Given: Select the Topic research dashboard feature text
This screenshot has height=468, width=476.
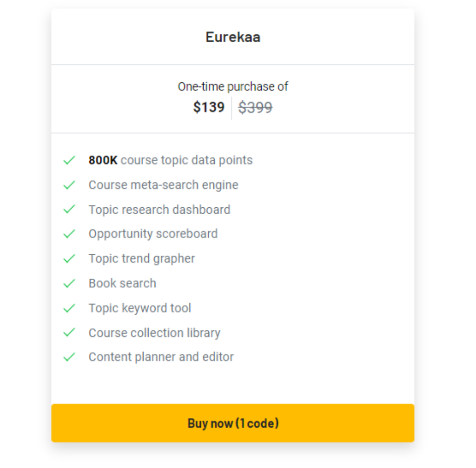Looking at the screenshot, I should coord(159,210).
